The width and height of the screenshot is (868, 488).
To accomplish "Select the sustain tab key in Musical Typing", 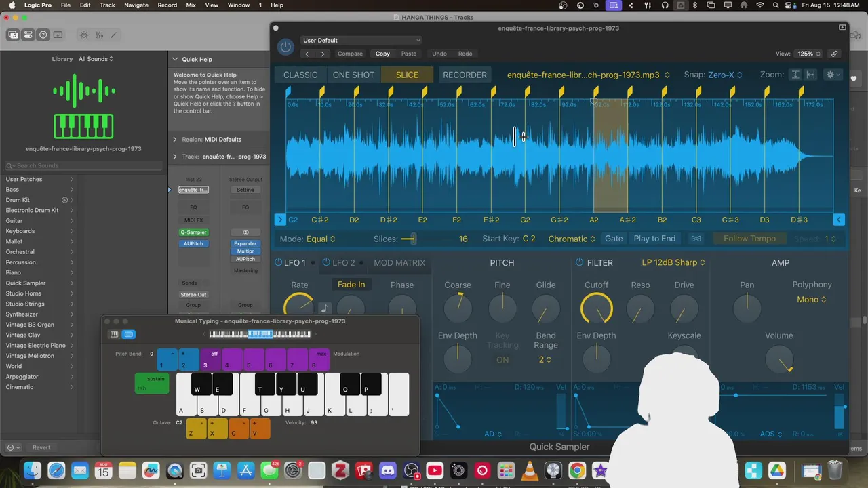I will click(152, 384).
